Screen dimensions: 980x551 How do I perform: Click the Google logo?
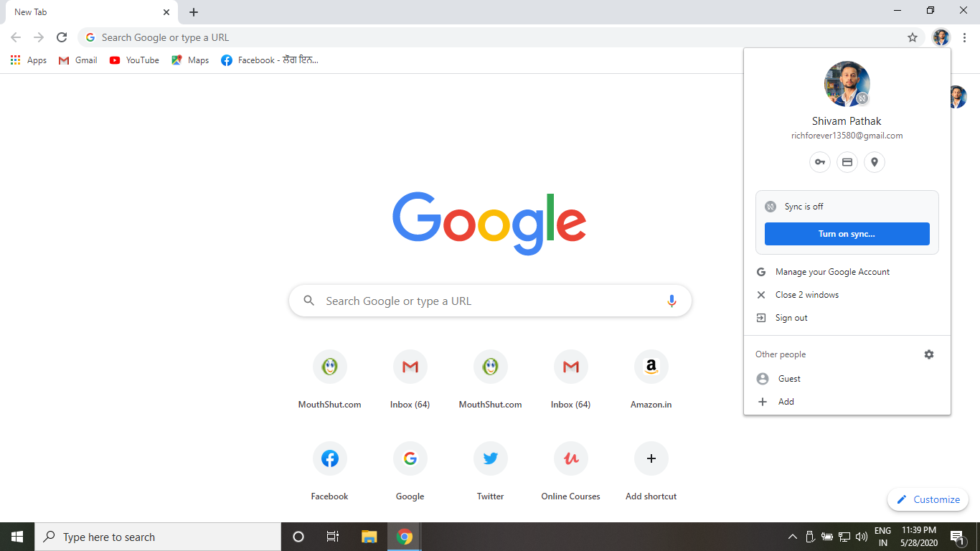tap(490, 222)
